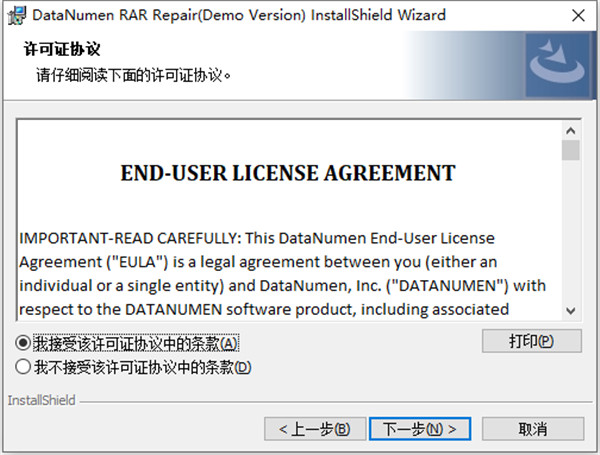The height and width of the screenshot is (455, 600).
Task: Click the scrollbar thumb of license text
Action: point(570,151)
